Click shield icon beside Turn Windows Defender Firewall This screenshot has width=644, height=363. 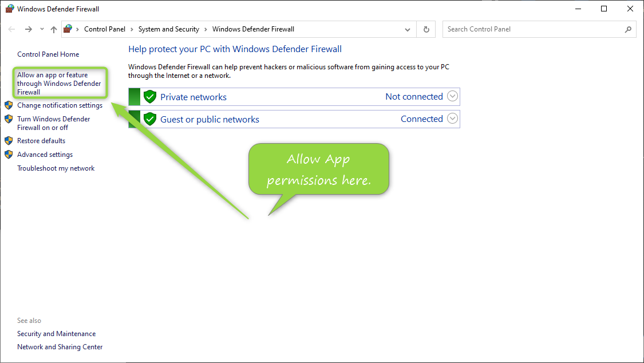9,119
